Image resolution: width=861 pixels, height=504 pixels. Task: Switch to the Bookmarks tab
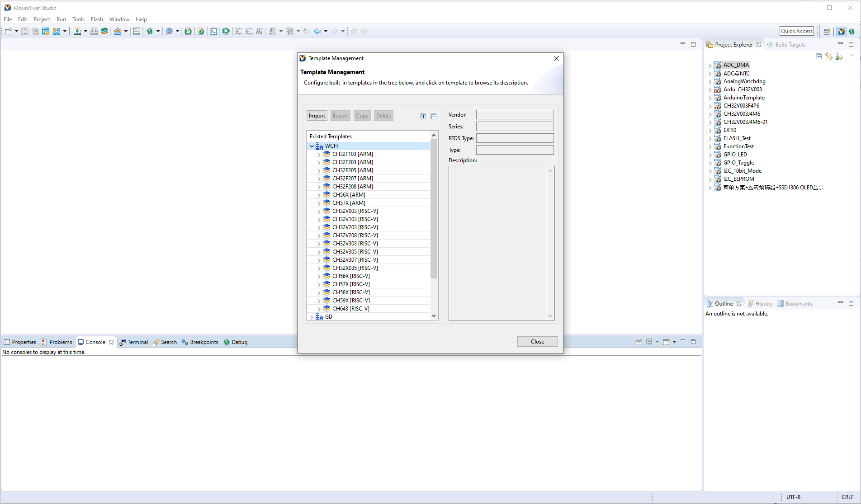click(795, 304)
